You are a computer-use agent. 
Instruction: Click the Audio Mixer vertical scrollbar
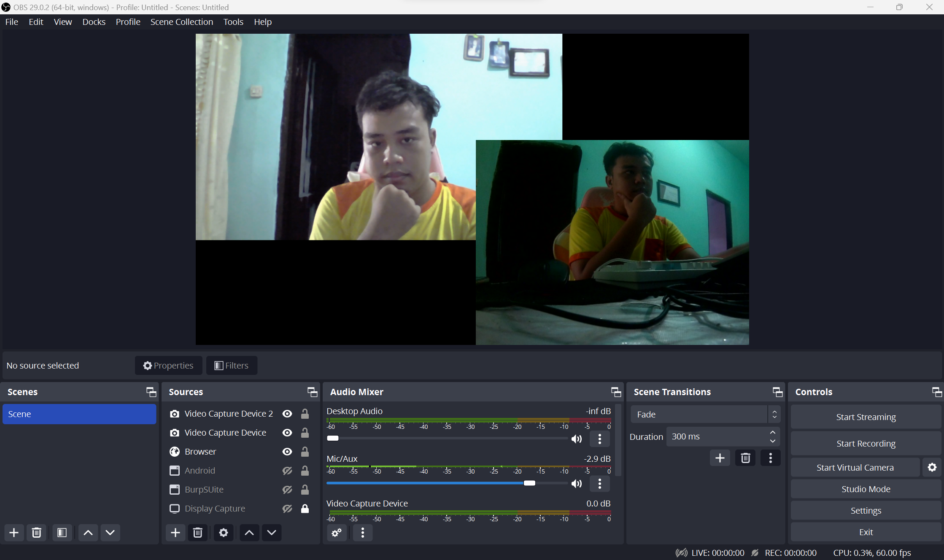coord(618,440)
